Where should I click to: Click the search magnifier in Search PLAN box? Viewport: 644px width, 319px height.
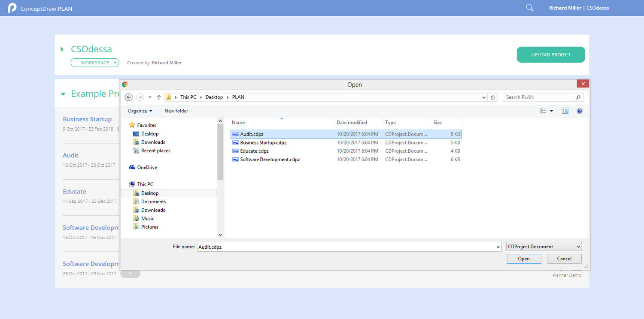tap(578, 97)
